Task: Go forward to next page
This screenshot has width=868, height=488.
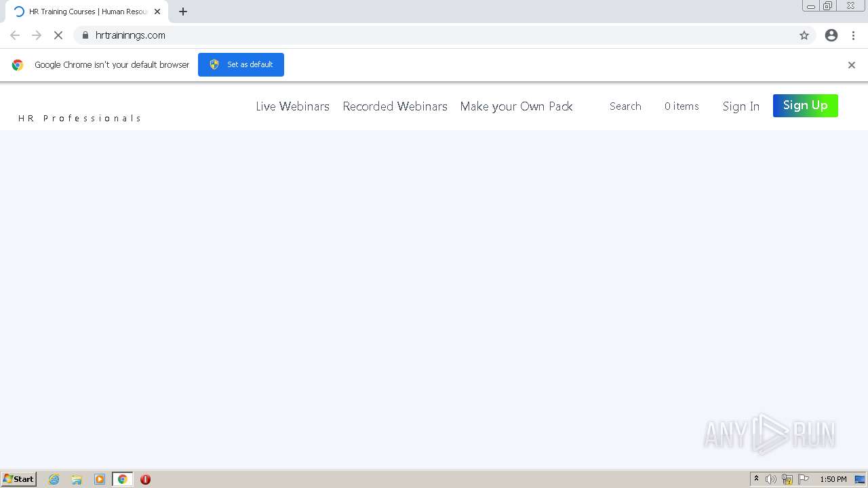Action: 37,35
